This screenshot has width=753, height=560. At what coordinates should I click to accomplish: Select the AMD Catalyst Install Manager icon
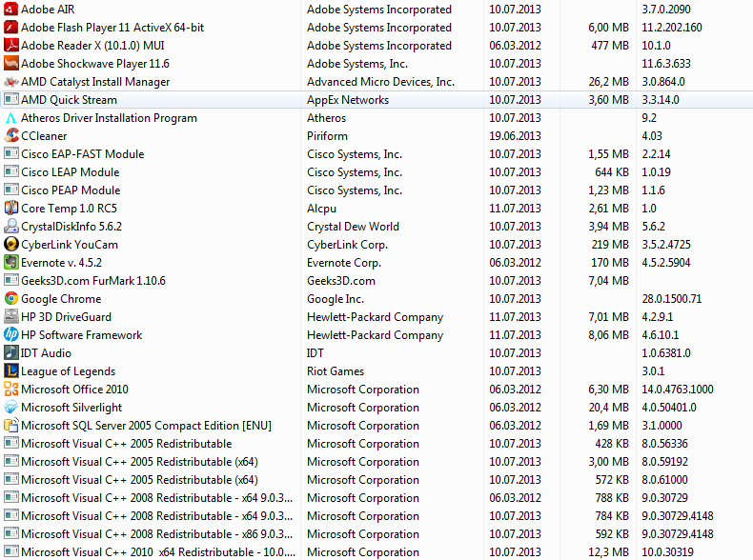pos(11,82)
